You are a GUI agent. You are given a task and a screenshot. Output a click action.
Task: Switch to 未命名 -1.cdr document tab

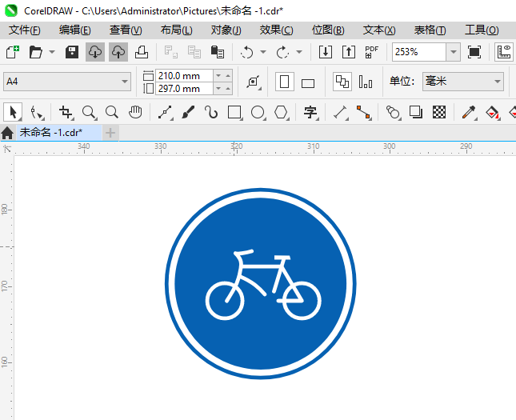(x=59, y=133)
